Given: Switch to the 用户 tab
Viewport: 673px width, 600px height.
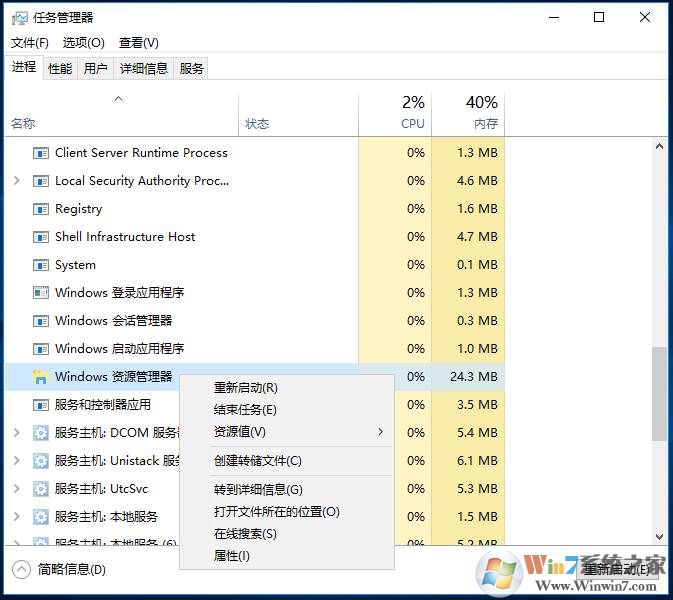Looking at the screenshot, I should pos(95,68).
